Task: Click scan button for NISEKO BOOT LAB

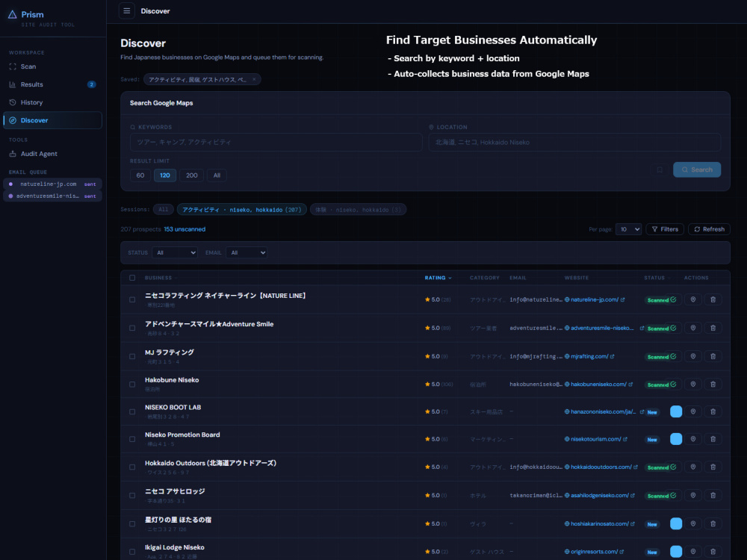Action: click(x=676, y=412)
